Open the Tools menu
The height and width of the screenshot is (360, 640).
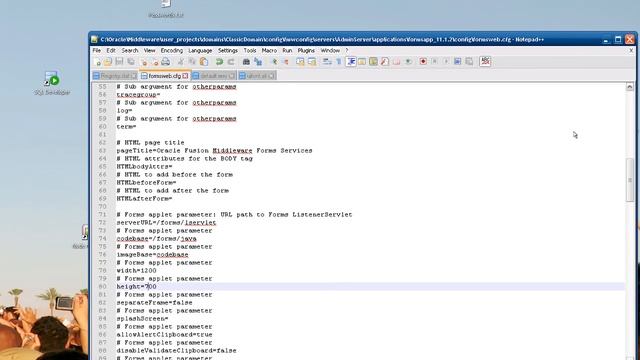pos(250,51)
